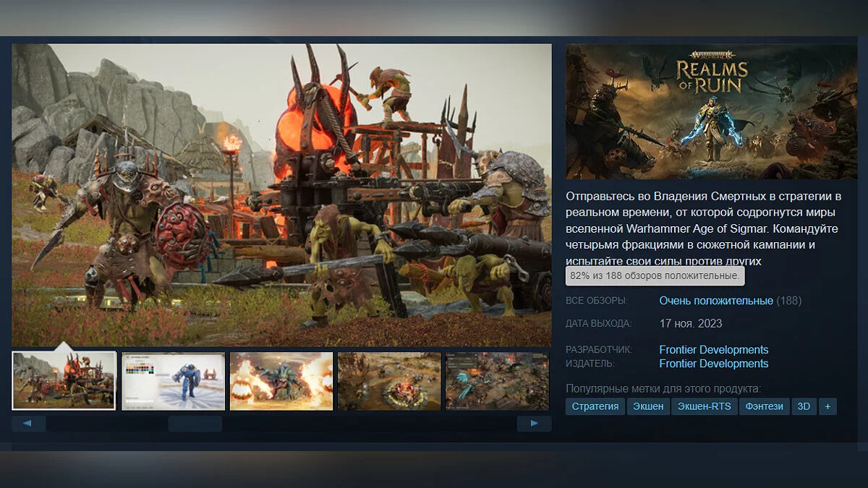The image size is (868, 488).
Task: Open publisher Frontier Developments link
Action: click(x=714, y=364)
